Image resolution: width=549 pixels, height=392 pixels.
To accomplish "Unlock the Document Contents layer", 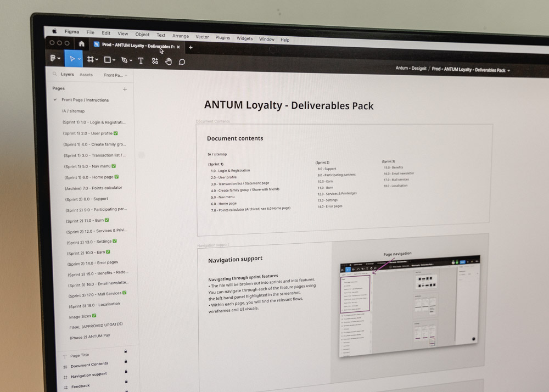I will [126, 361].
